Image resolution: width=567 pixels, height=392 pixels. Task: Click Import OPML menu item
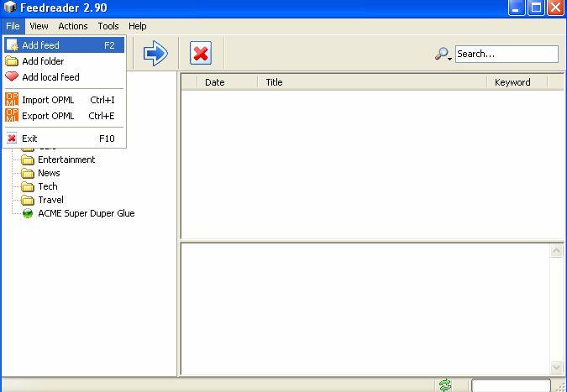point(48,100)
